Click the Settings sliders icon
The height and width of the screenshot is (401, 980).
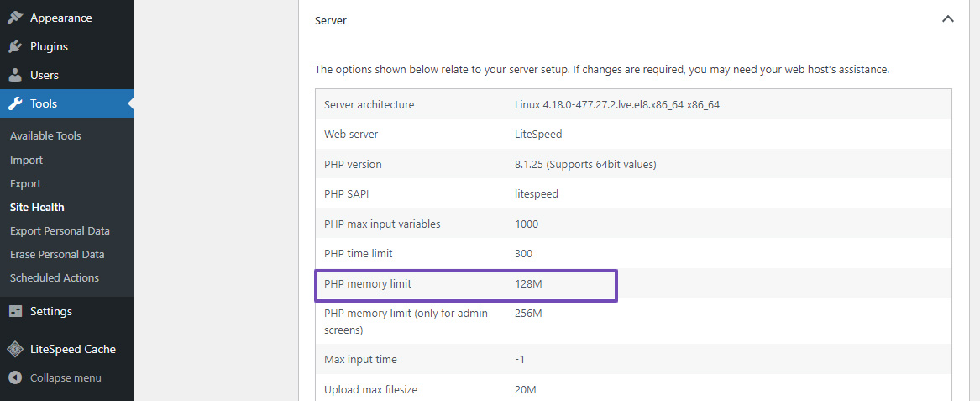[x=15, y=311]
